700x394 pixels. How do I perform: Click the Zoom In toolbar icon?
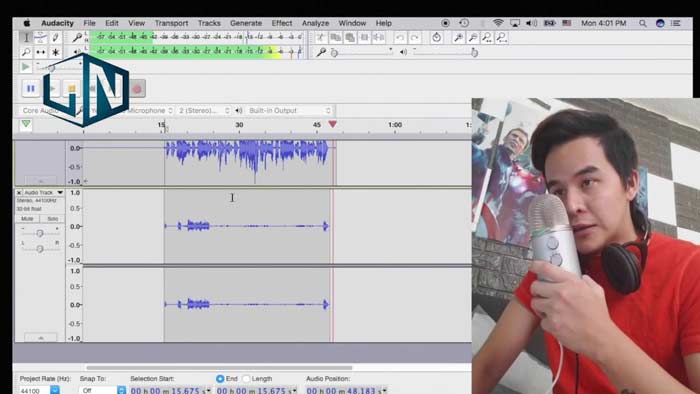tap(458, 38)
